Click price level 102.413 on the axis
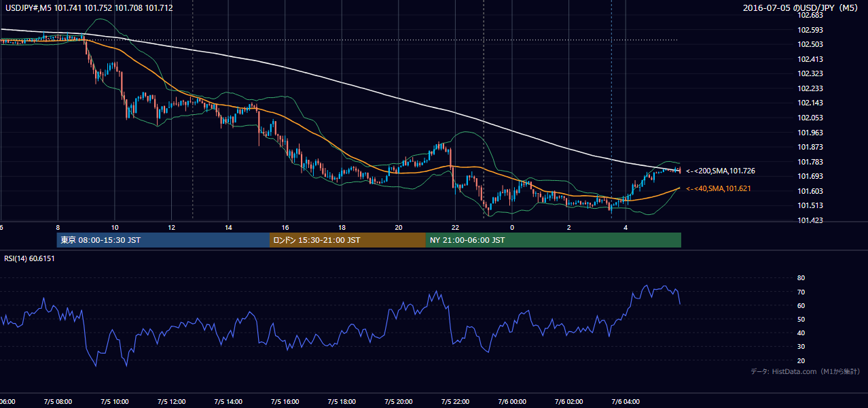The height and width of the screenshot is (408, 868). (810, 59)
